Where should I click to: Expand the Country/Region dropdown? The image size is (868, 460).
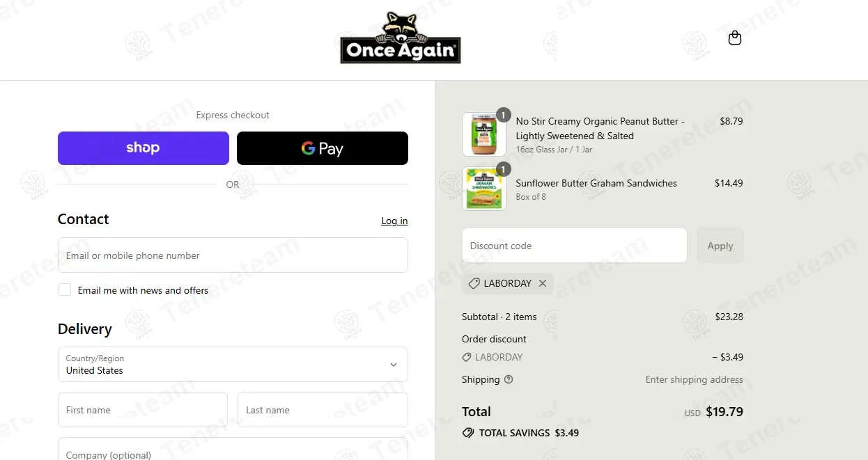[x=233, y=364]
